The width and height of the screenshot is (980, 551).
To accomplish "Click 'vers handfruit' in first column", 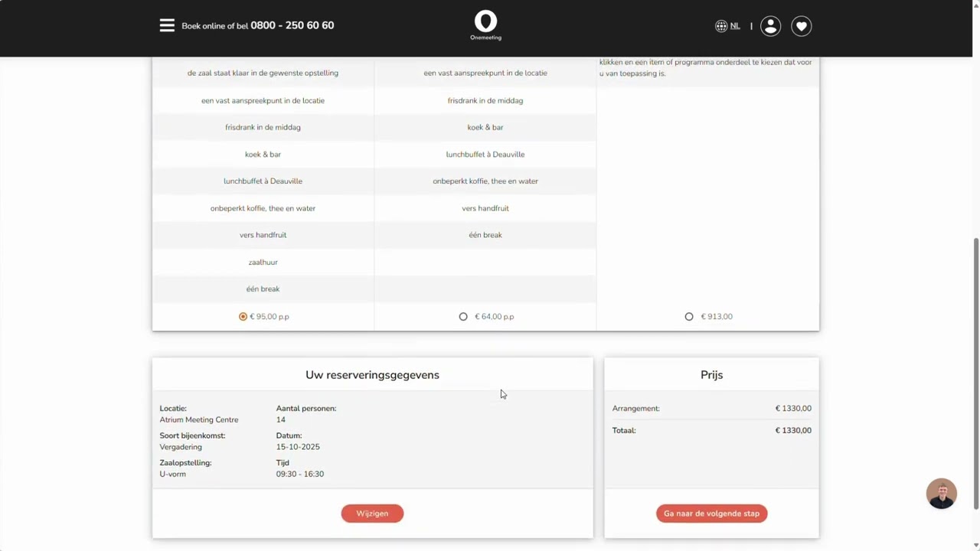I will click(x=263, y=235).
